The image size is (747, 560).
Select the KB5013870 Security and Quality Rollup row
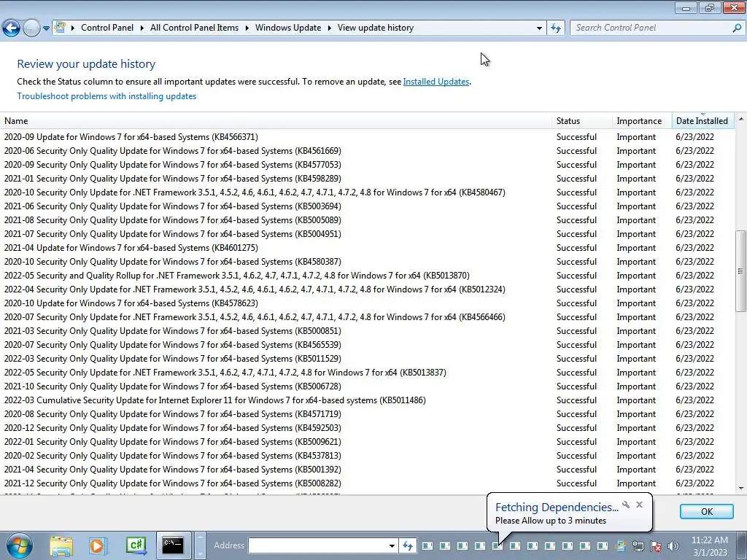(x=367, y=275)
